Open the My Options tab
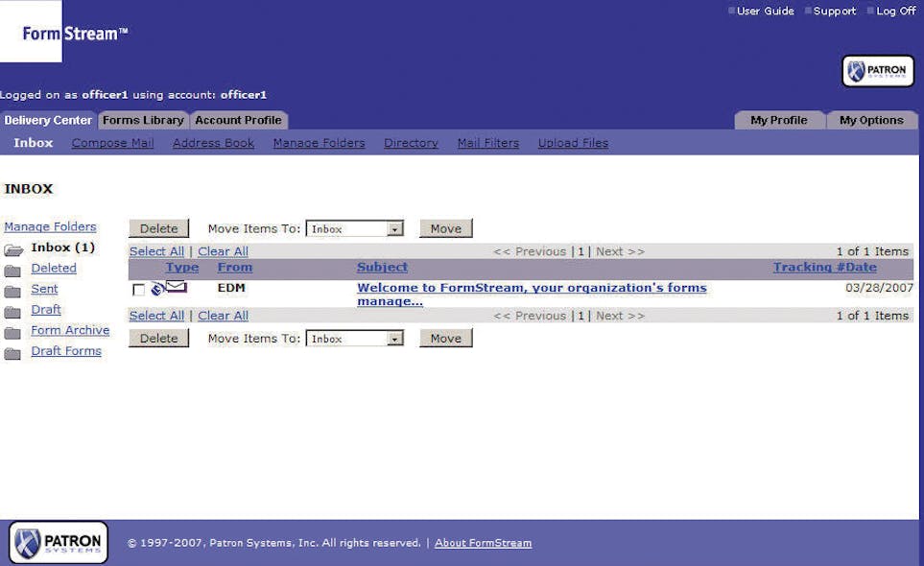This screenshot has height=566, width=924. pyautogui.click(x=871, y=120)
